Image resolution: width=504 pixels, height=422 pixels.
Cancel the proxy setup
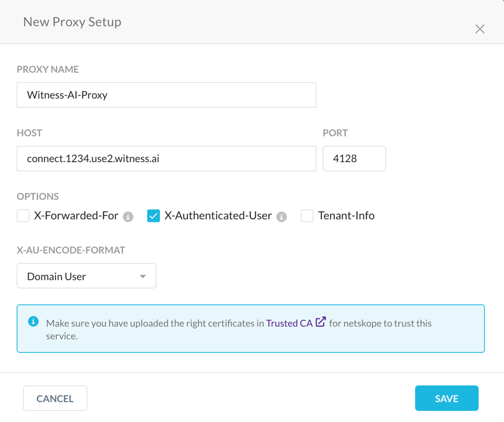pos(55,398)
